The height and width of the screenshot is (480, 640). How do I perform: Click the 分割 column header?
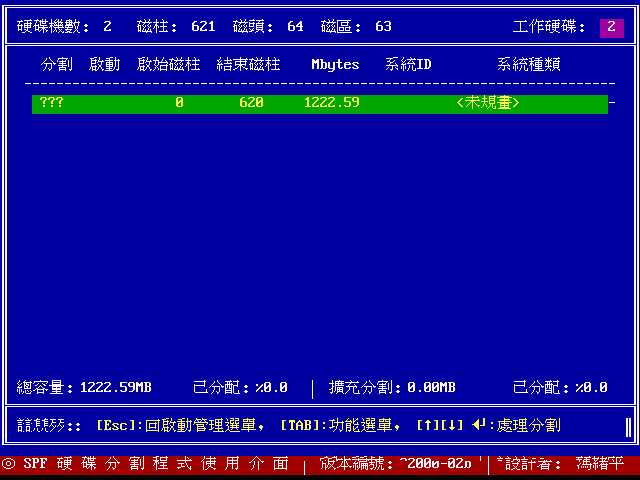point(56,65)
